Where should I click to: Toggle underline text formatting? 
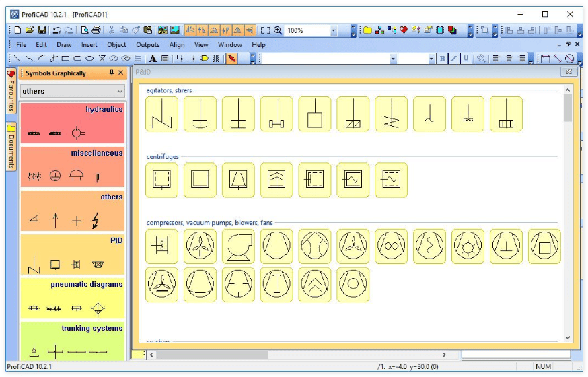(466, 58)
